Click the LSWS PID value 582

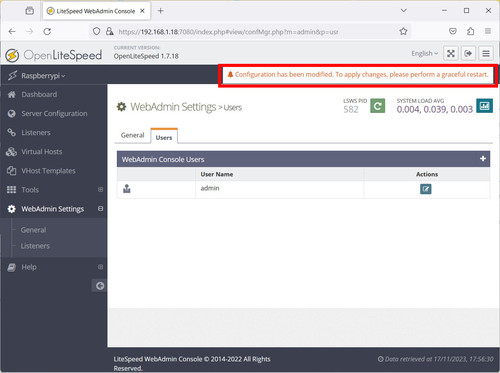(x=351, y=109)
